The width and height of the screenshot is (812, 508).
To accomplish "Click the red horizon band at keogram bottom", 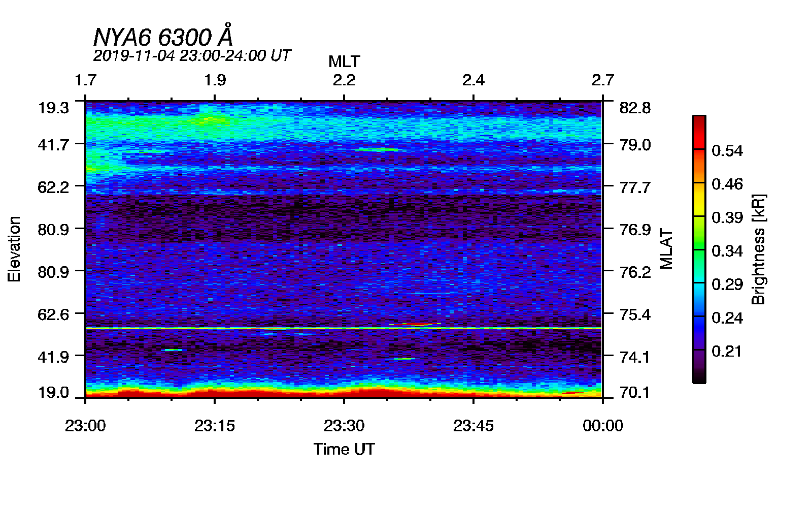I will click(x=344, y=393).
